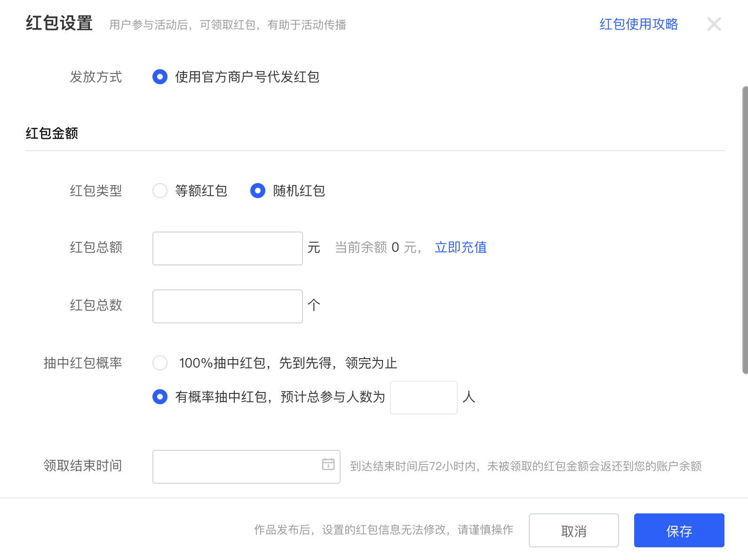The image size is (748, 560).
Task: Click the vertical scrollbar on right edge
Action: pos(745,230)
